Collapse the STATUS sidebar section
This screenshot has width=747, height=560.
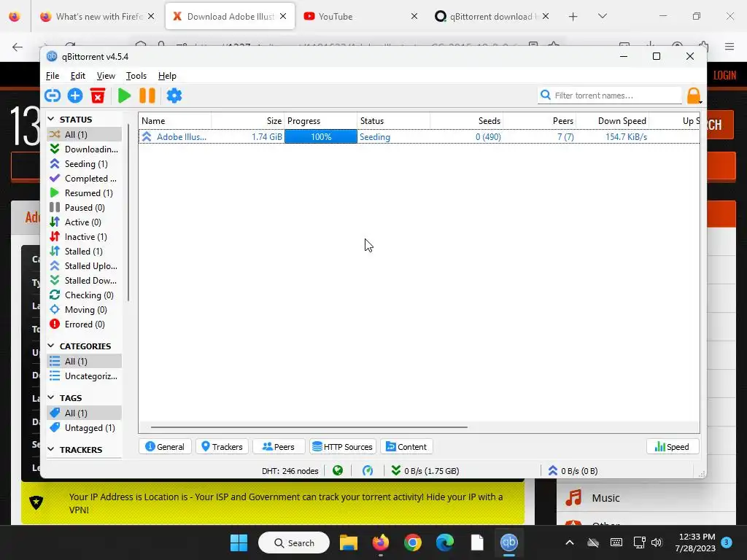pos(51,119)
